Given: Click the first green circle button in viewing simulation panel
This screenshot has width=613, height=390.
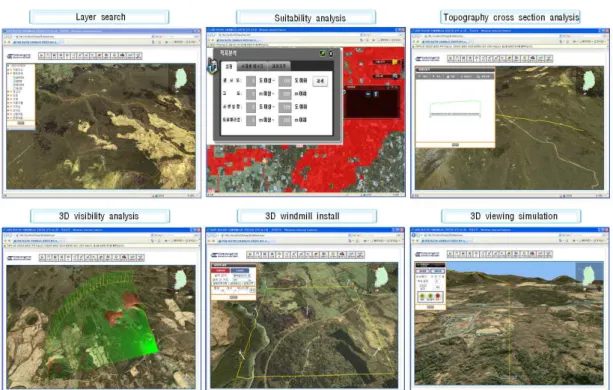Looking at the screenshot, I should click(422, 296).
